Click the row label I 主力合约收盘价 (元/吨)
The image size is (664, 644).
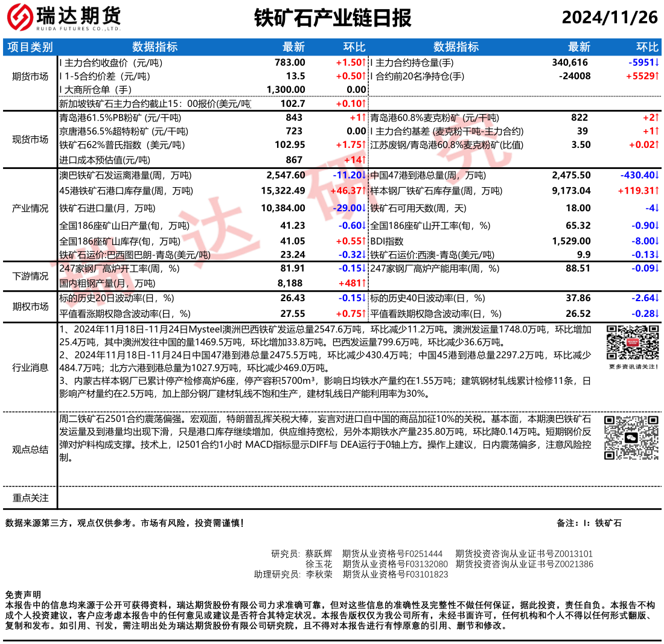click(x=111, y=63)
